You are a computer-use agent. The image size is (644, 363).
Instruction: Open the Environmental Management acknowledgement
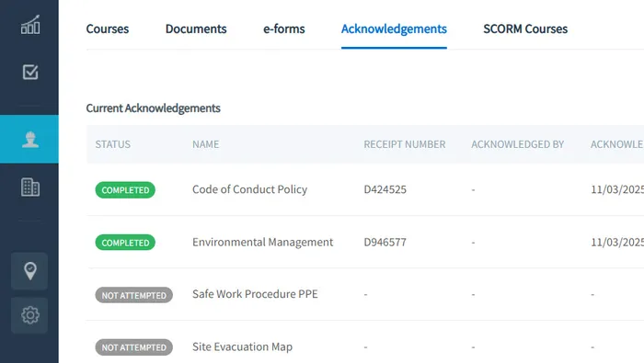coord(262,242)
